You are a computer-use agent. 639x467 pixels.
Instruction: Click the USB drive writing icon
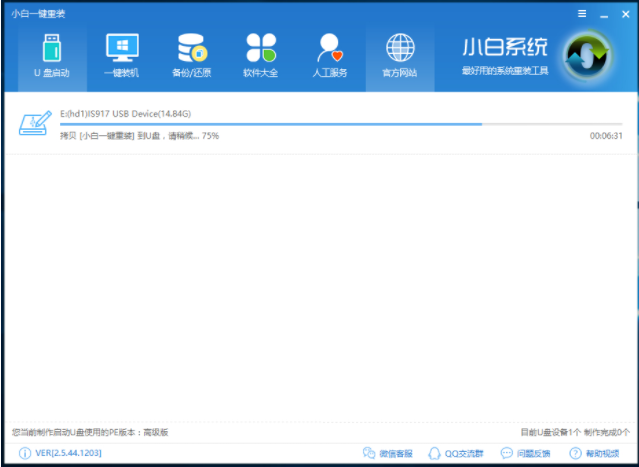(33, 124)
